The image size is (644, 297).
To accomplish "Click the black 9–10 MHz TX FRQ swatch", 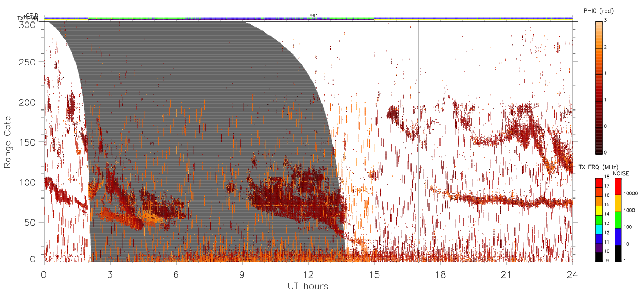I will pyautogui.click(x=599, y=257).
